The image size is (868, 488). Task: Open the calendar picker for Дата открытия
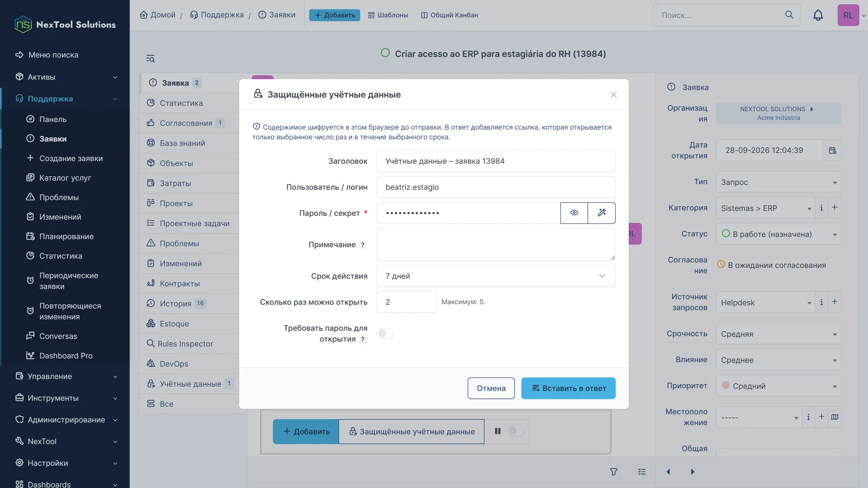point(832,150)
